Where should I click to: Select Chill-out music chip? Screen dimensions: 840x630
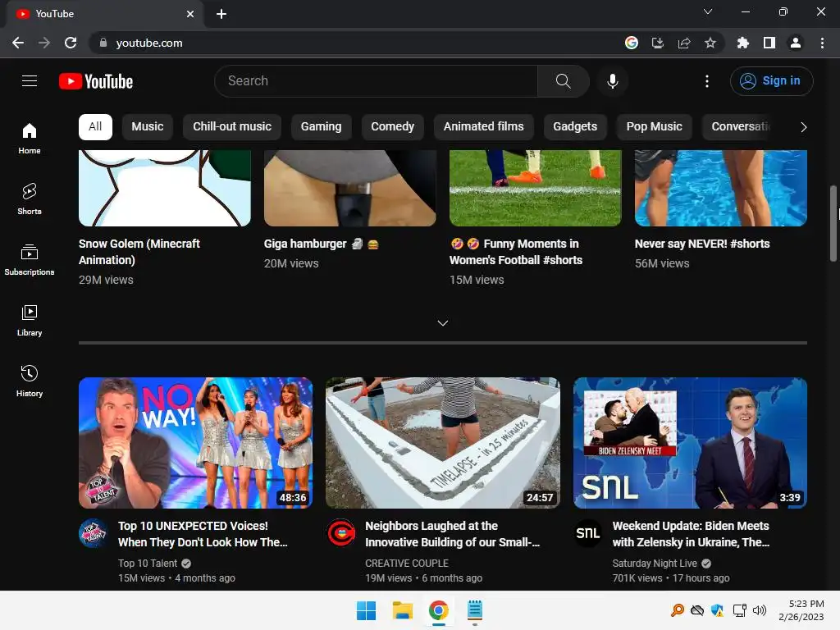pyautogui.click(x=232, y=127)
